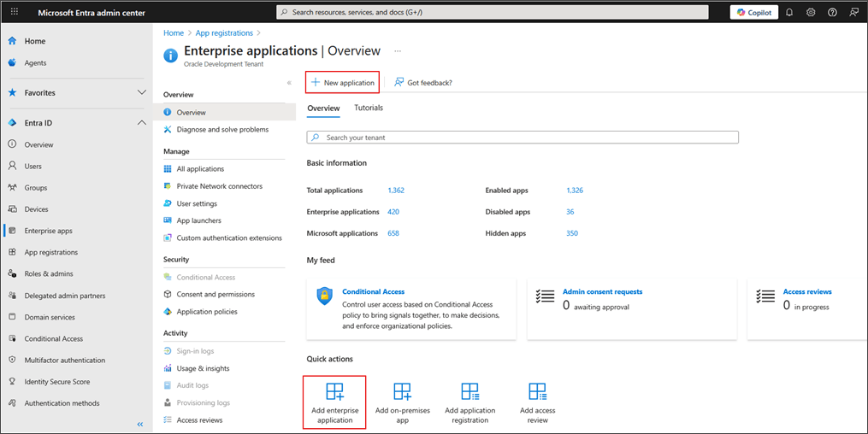The image size is (868, 434).
Task: Open the help question mark icon
Action: pos(832,12)
